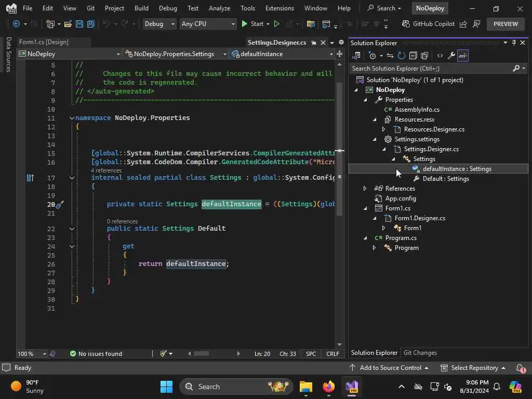The image size is (532, 399).
Task: Switch to the Git Changes tab
Action: (420, 353)
